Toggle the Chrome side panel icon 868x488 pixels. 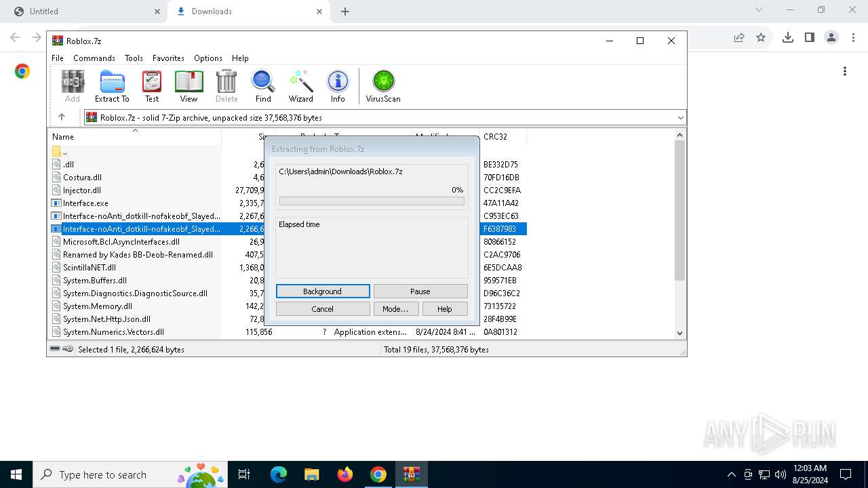(x=810, y=37)
